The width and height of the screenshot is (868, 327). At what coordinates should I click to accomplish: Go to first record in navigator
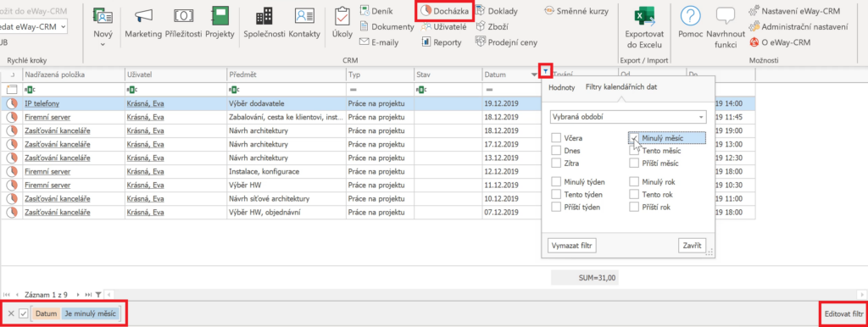pos(7,295)
